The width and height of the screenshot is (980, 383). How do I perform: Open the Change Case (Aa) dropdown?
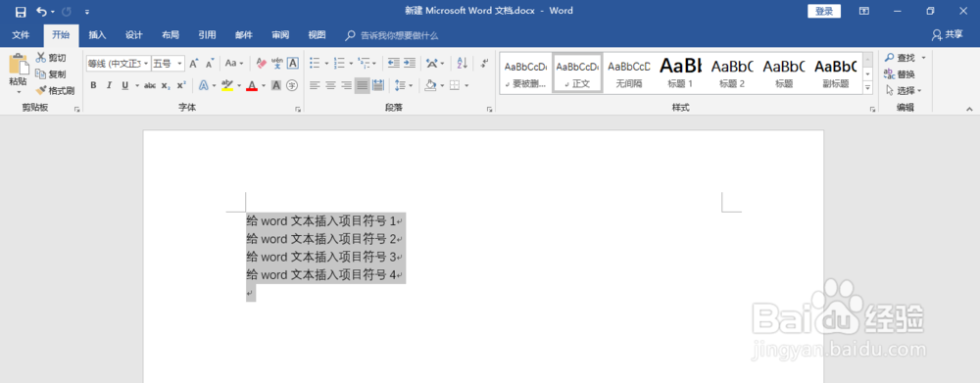[234, 63]
